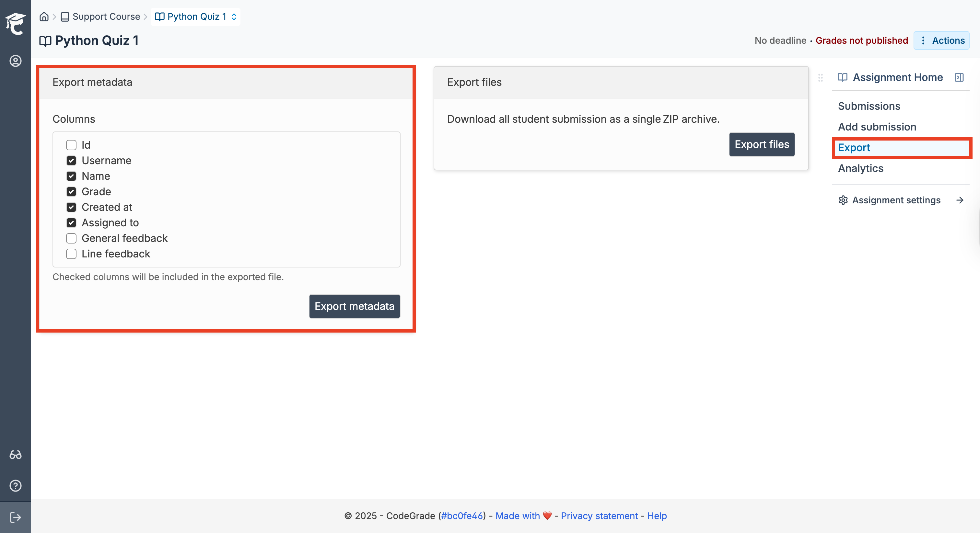Collapse the sidebar panel icon
The width and height of the screenshot is (980, 533).
959,78
